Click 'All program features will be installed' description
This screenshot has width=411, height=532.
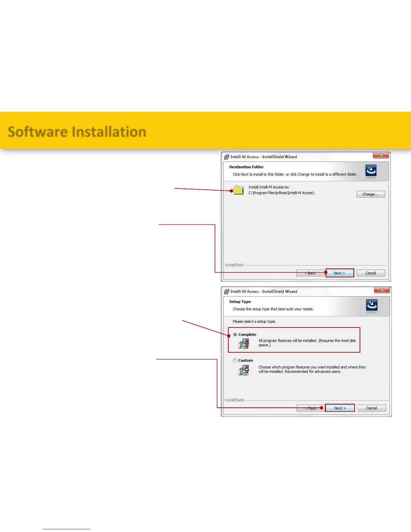click(307, 343)
